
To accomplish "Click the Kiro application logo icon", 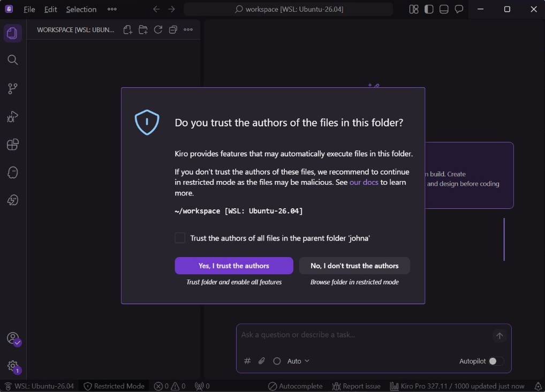I will point(9,9).
